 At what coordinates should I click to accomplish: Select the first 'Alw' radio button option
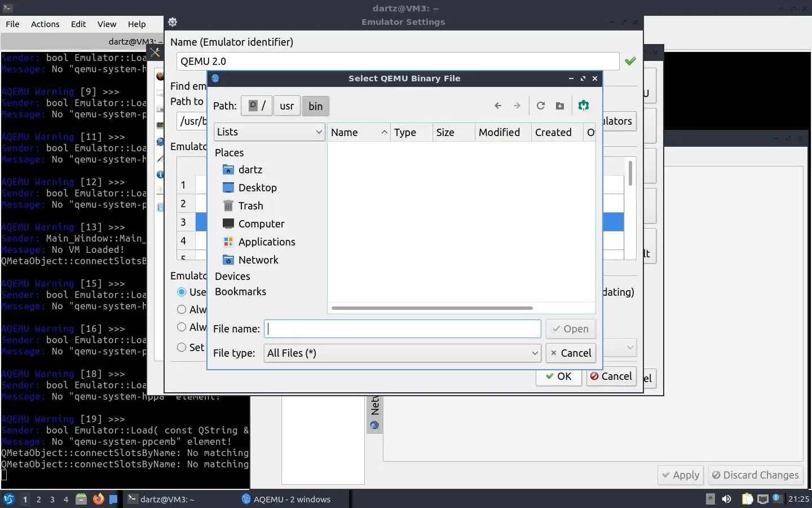(182, 309)
